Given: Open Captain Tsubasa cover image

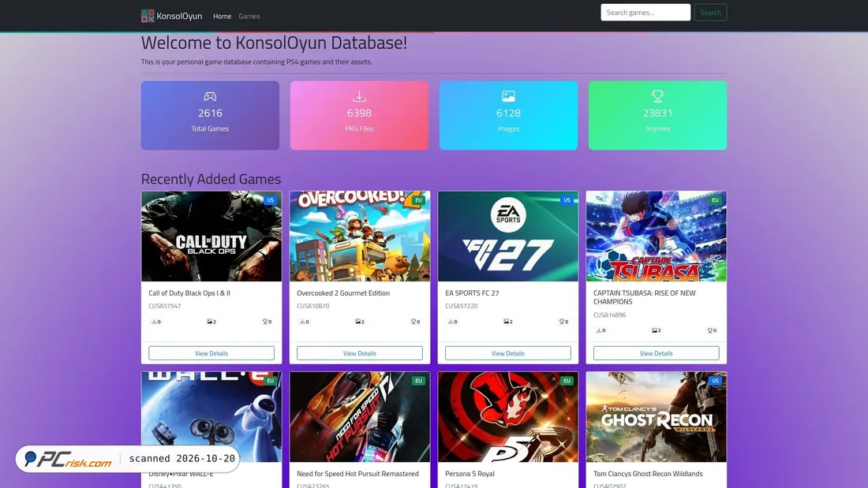Looking at the screenshot, I should coord(657,237).
